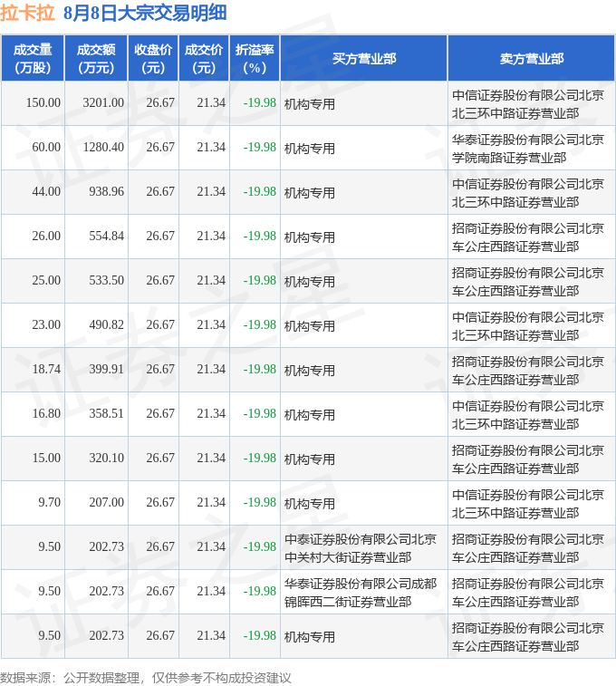Viewport: 616px width, 686px height.
Task: Click the 数据来源 disclaimer footer text
Action: coord(146,678)
